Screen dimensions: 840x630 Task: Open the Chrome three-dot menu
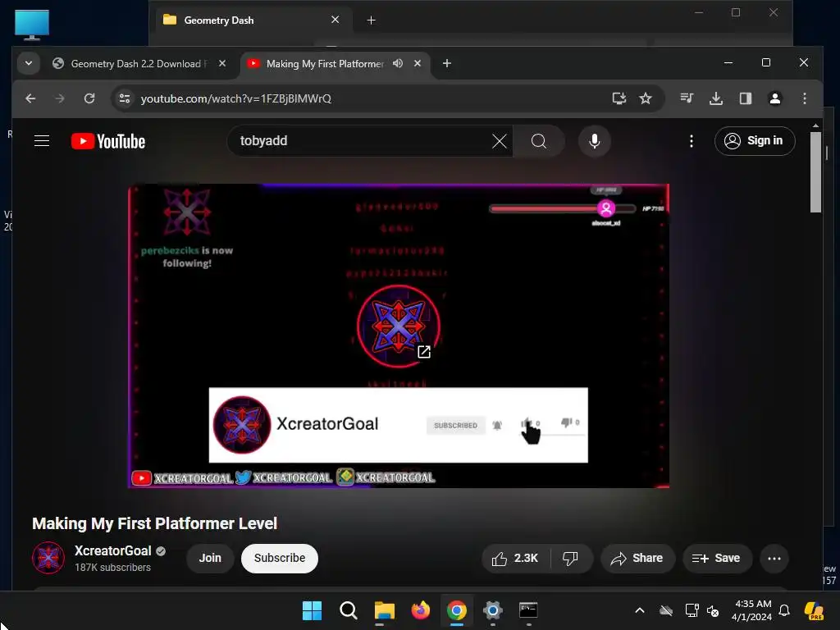804,98
